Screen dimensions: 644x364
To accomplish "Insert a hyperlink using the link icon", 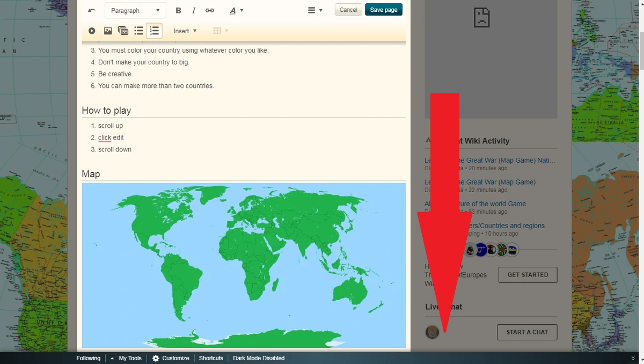I will pyautogui.click(x=210, y=10).
